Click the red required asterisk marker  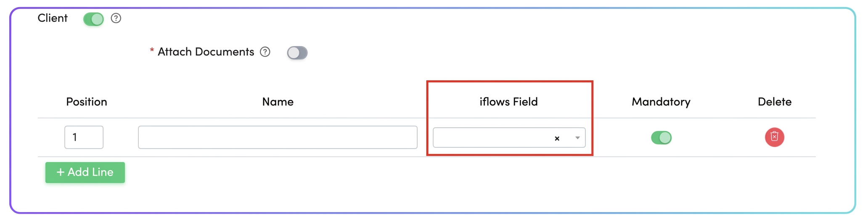tap(152, 50)
